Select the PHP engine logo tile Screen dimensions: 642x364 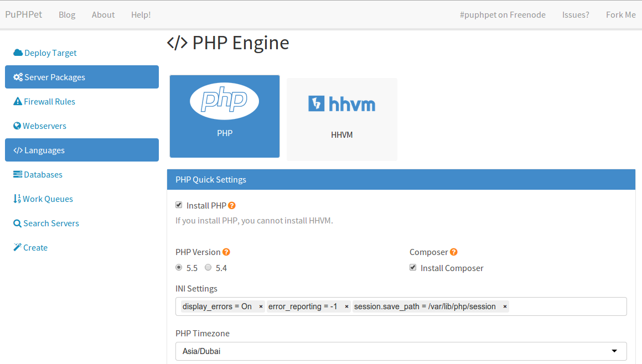point(225,116)
